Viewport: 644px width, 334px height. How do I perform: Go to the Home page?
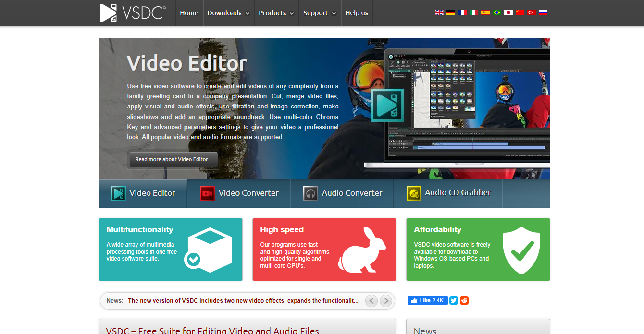pyautogui.click(x=189, y=13)
